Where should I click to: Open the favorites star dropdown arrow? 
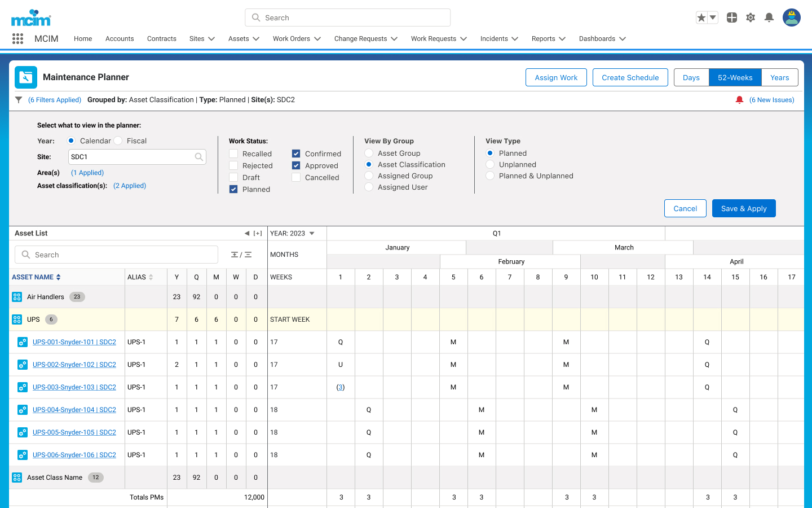click(x=713, y=17)
